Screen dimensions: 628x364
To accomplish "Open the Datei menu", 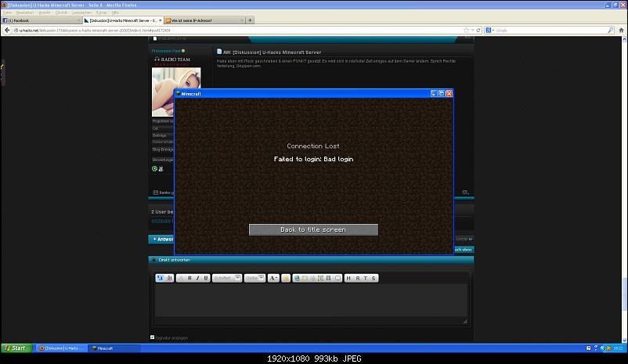I will (x=7, y=13).
